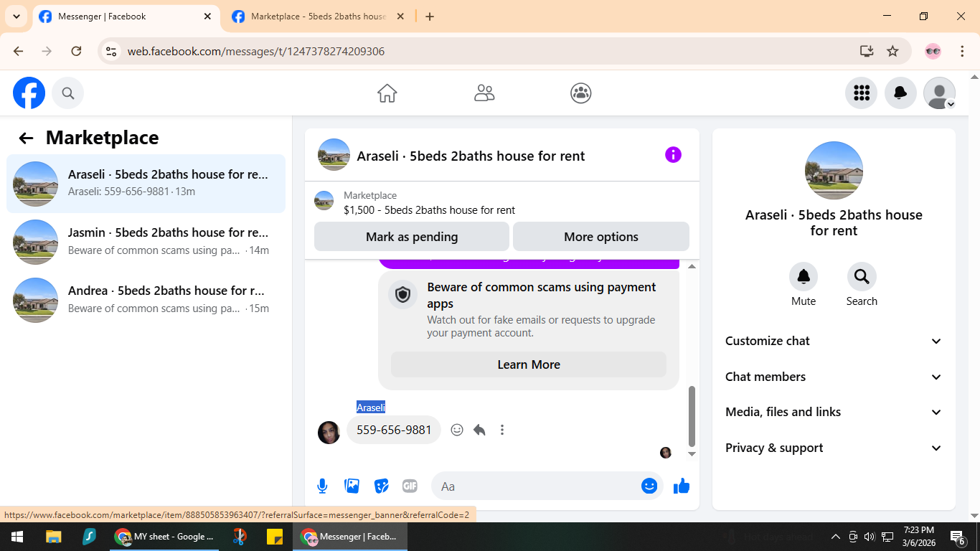The image size is (980, 551).
Task: Open the Notifications bell in the header
Action: 900,93
